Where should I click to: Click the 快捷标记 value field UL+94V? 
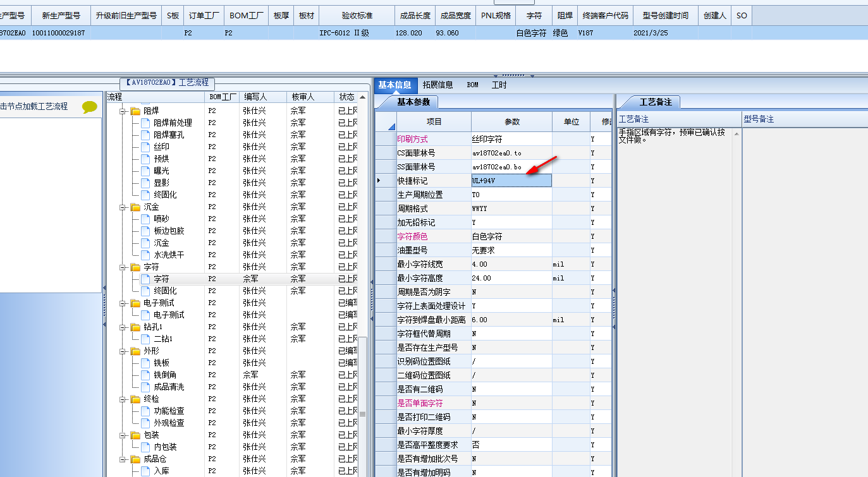tap(511, 181)
